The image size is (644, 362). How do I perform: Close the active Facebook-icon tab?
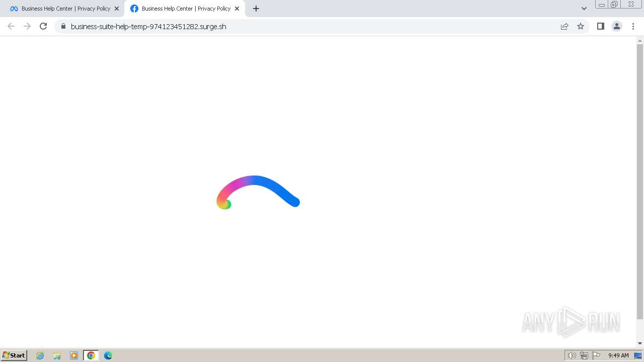point(237,9)
